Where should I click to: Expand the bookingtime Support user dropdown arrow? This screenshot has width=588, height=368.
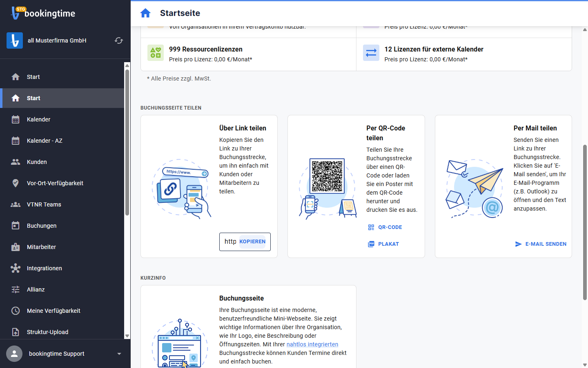click(x=119, y=354)
